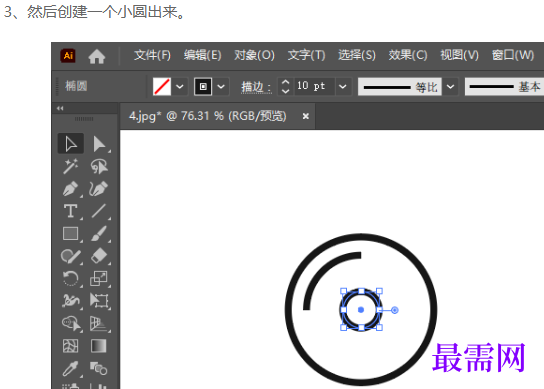The width and height of the screenshot is (544, 389).
Task: Click the red slash fill swatch
Action: click(162, 87)
